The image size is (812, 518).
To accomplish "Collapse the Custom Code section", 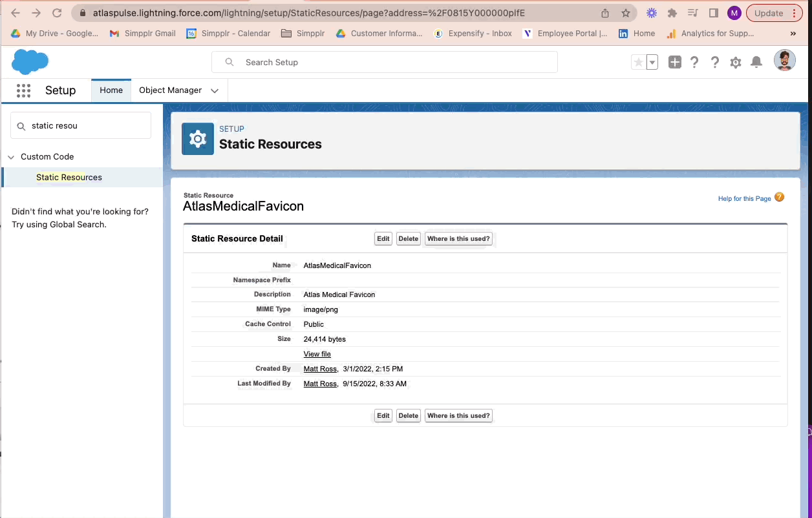I will pos(11,157).
